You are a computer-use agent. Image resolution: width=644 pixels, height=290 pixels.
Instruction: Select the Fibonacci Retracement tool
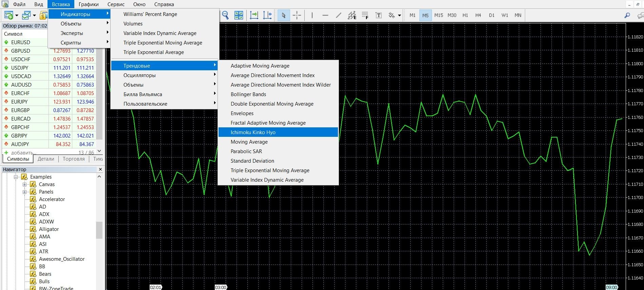tap(365, 15)
